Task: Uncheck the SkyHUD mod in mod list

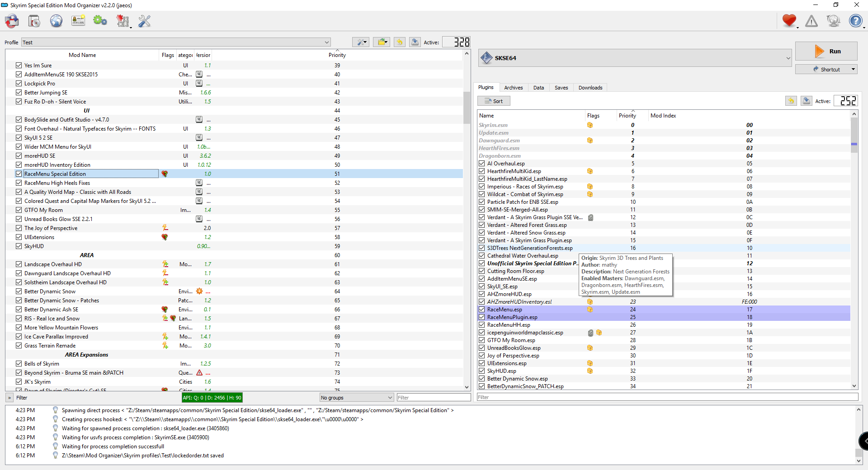Action: [19, 246]
